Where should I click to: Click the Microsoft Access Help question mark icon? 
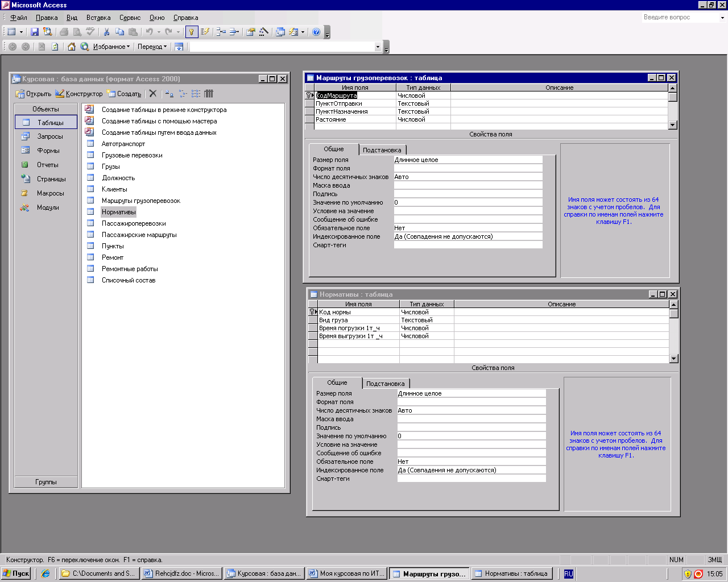coord(316,32)
